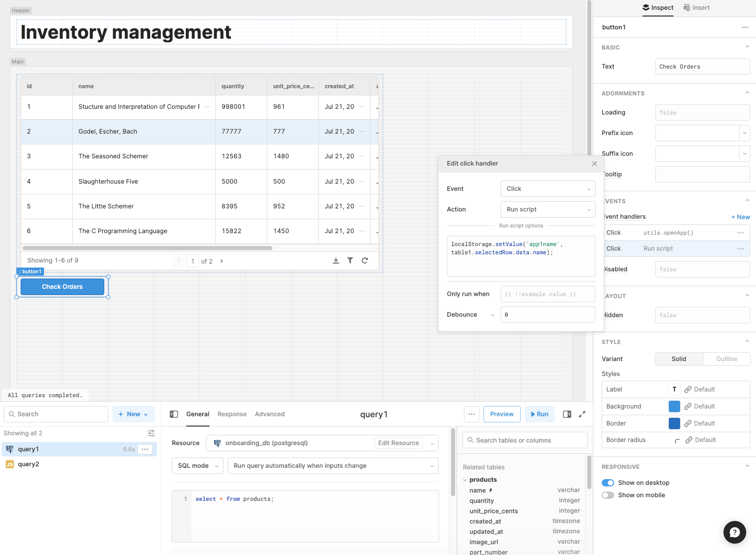The image size is (756, 555).
Task: Open SQL mode dropdown
Action: [198, 466]
